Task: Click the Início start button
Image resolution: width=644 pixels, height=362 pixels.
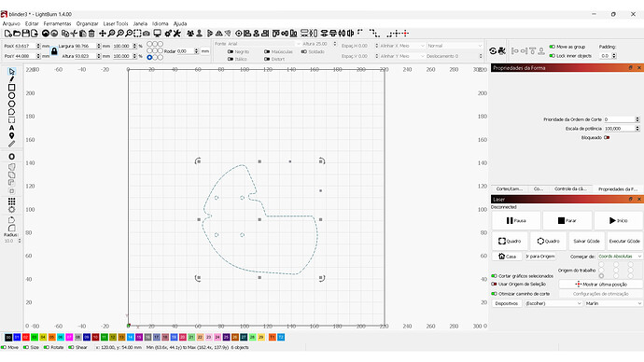Action: coord(618,220)
